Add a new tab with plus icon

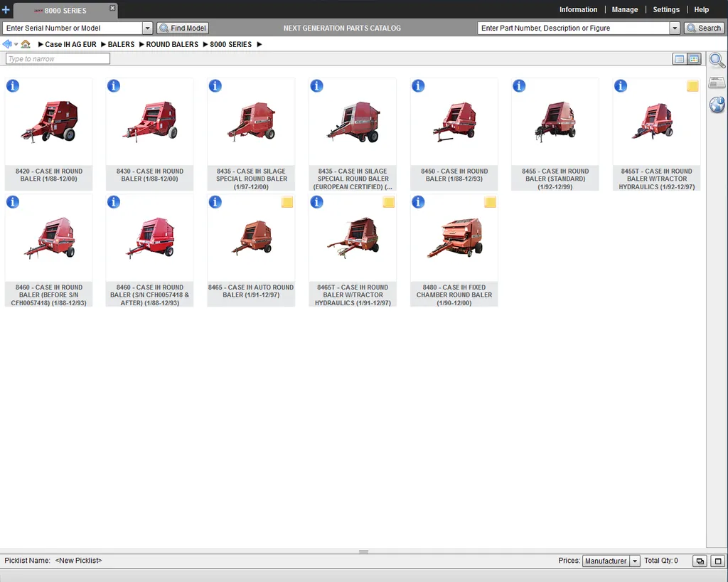pyautogui.click(x=6, y=9)
